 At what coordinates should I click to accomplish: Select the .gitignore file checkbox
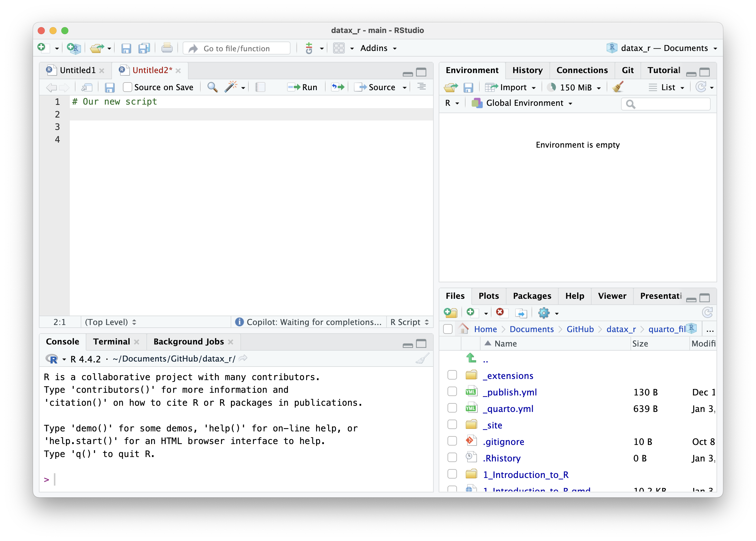coord(452,441)
